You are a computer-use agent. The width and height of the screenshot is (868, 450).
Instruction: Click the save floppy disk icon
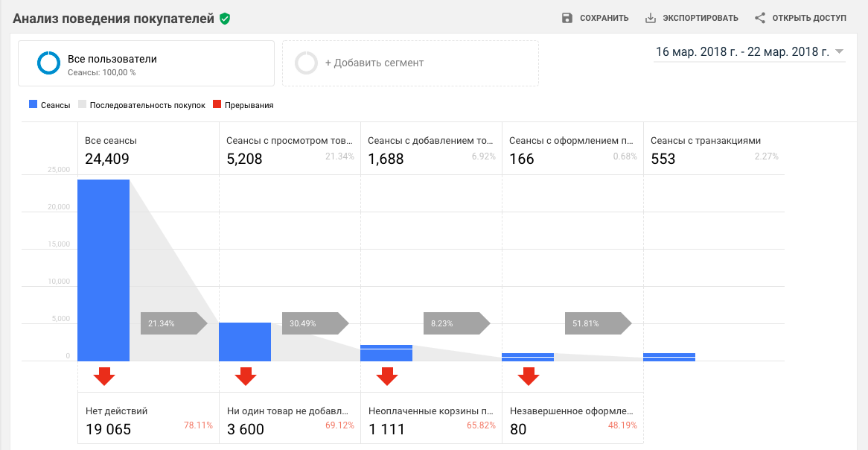[x=567, y=18]
